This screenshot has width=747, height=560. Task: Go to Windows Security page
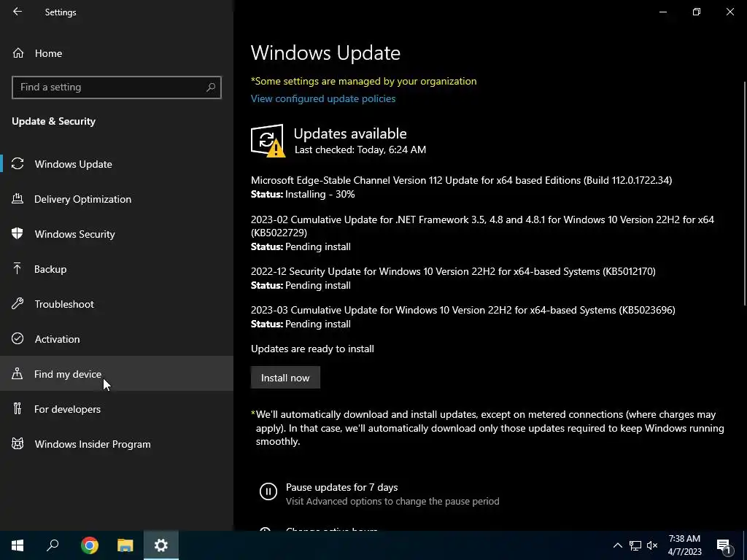tap(117, 234)
